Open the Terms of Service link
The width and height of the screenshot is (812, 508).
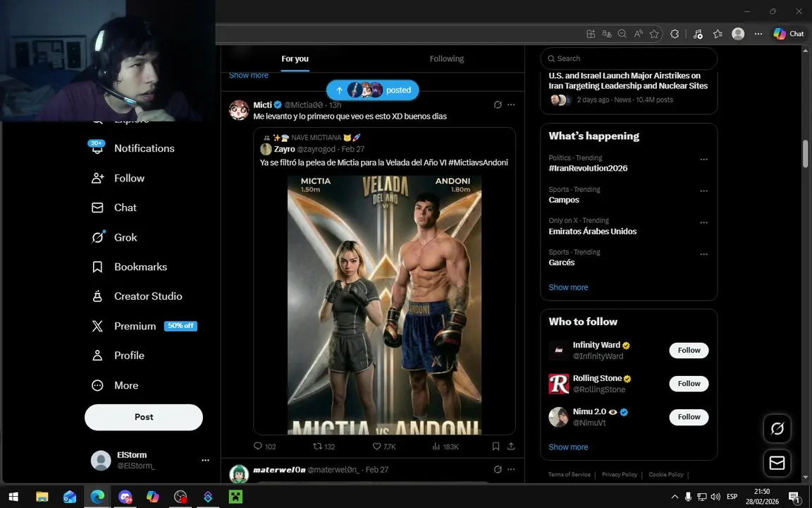(569, 474)
